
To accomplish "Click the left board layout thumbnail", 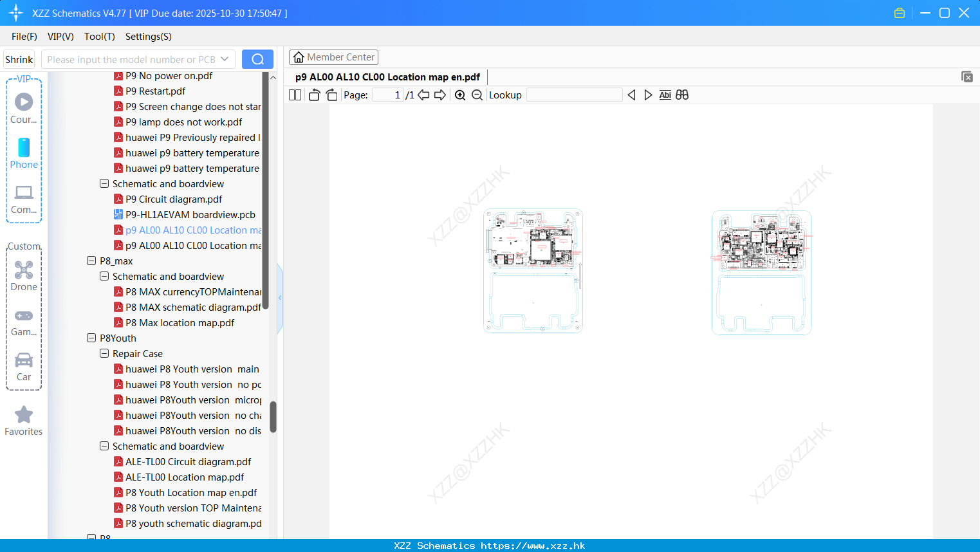I will (533, 271).
